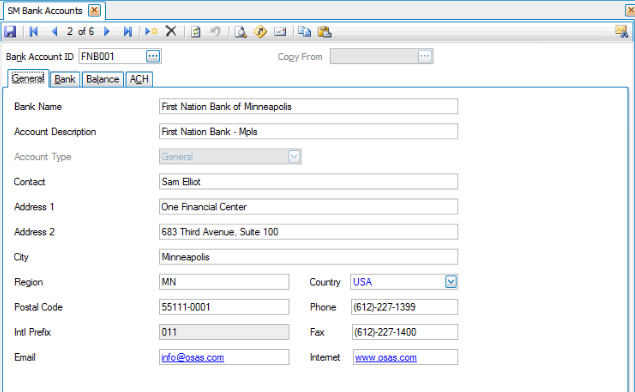Switch to the Balance tab
Viewport: 635px width, 392px height.
(103, 79)
